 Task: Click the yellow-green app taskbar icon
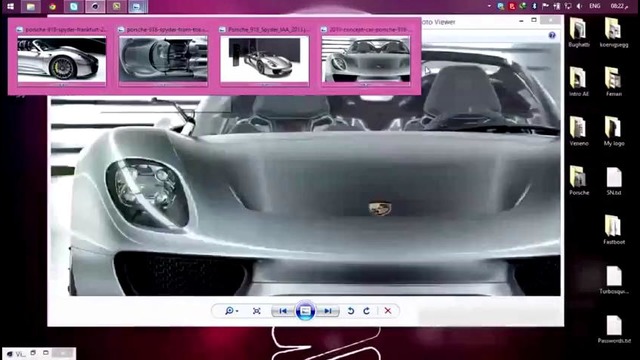[x=116, y=6]
